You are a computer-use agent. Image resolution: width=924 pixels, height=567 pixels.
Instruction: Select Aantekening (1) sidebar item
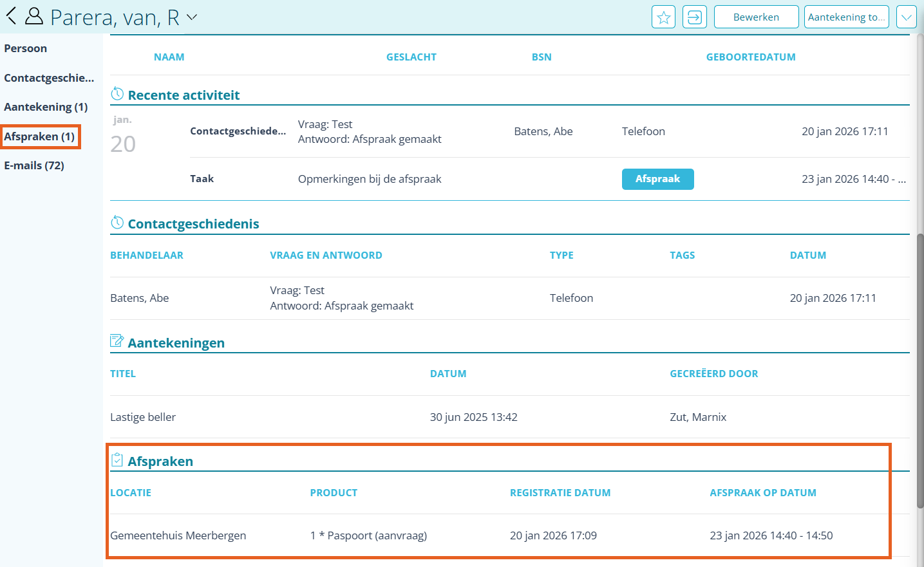(46, 107)
